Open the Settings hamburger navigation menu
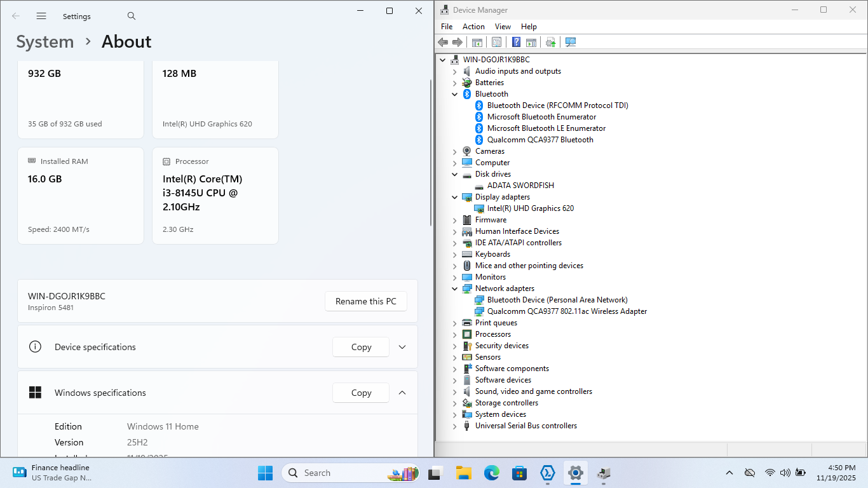 coord(41,16)
